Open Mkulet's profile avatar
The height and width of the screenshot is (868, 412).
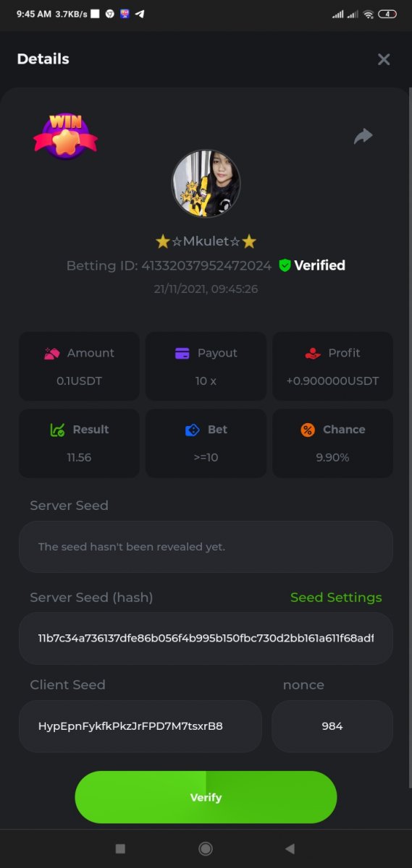point(206,184)
